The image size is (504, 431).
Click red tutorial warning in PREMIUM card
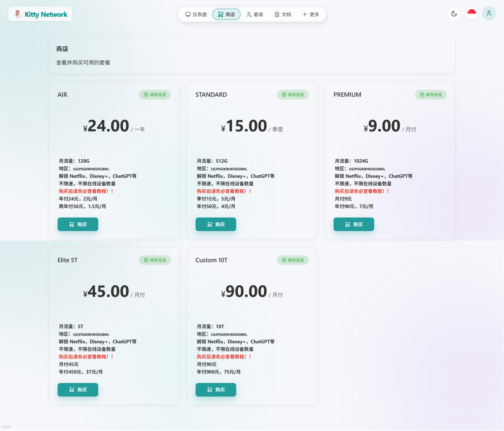362,191
